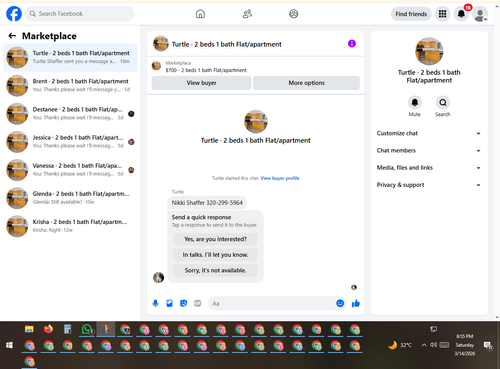Expand the Privacy & support section

(429, 185)
